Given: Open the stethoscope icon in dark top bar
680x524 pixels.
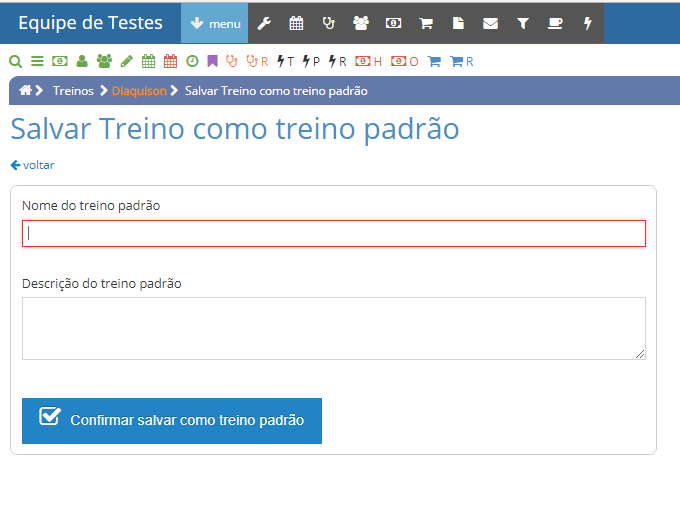Looking at the screenshot, I should pos(329,23).
